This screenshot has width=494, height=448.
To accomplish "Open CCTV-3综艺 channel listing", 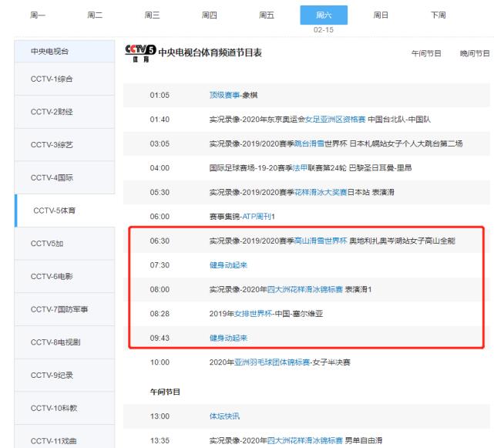I will [x=65, y=145].
